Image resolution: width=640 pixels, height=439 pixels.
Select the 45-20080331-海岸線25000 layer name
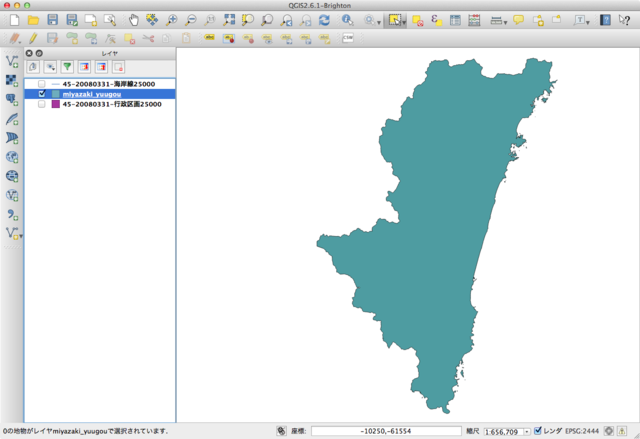(109, 84)
